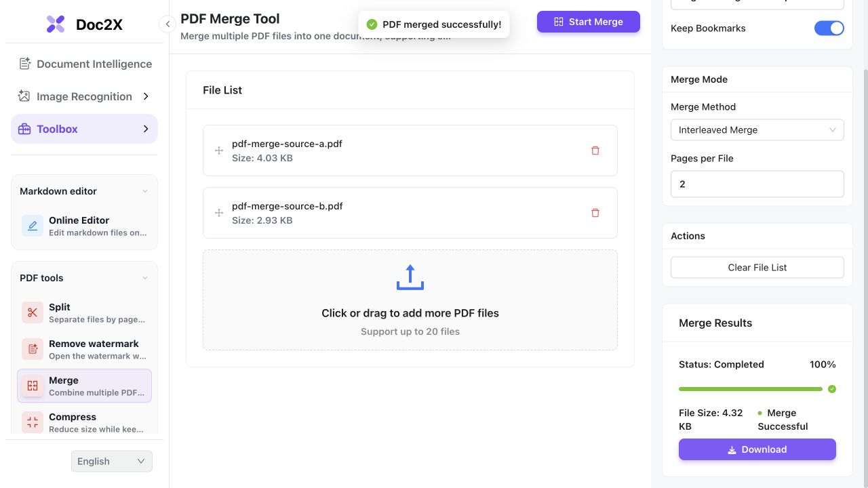
Task: Click the merge progress bar
Action: [751, 389]
